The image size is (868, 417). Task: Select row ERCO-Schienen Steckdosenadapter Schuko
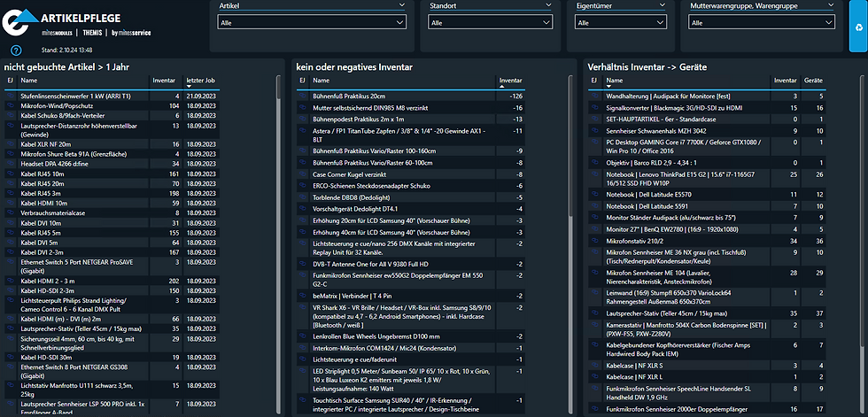click(411, 186)
